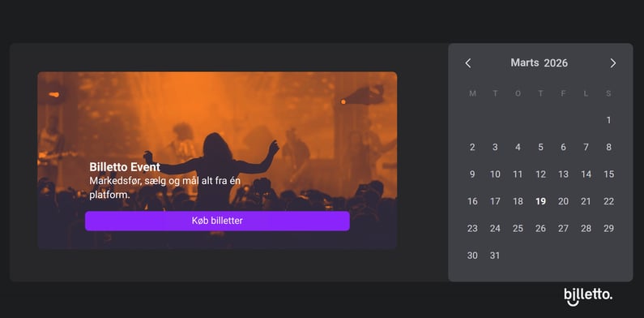The height and width of the screenshot is (318, 644).
Task: Pick the 16th on the calendar
Action: (472, 201)
